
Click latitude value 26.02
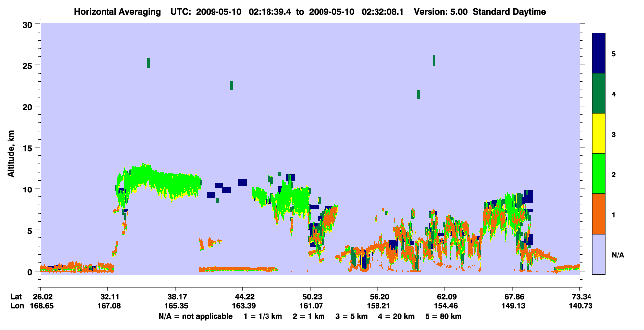42,297
